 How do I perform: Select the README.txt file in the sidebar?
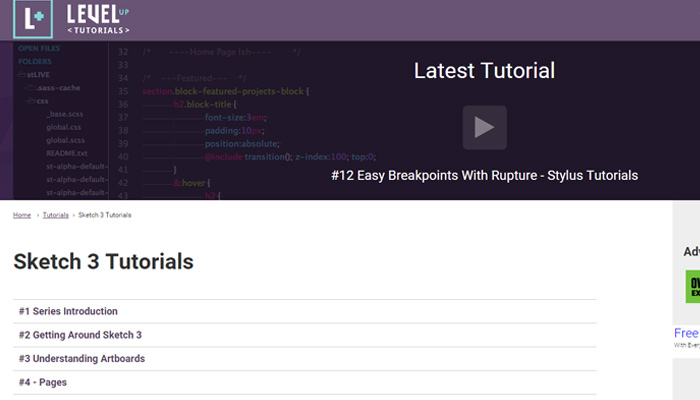coord(66,153)
